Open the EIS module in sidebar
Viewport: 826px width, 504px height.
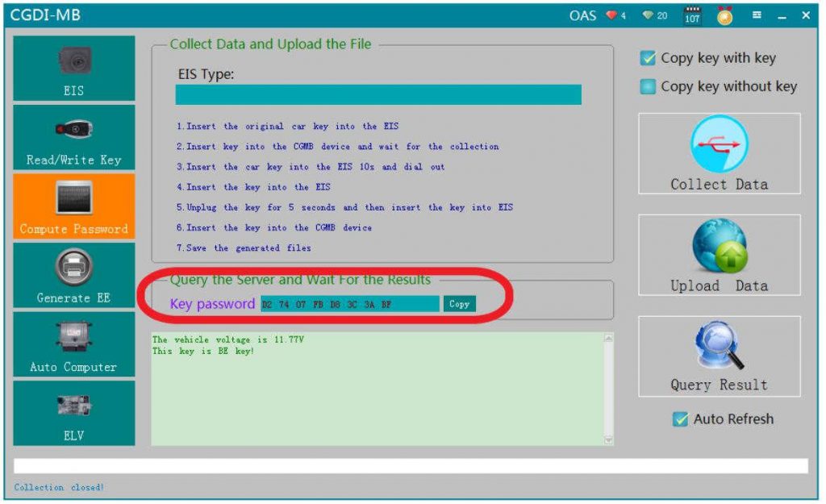pos(73,69)
